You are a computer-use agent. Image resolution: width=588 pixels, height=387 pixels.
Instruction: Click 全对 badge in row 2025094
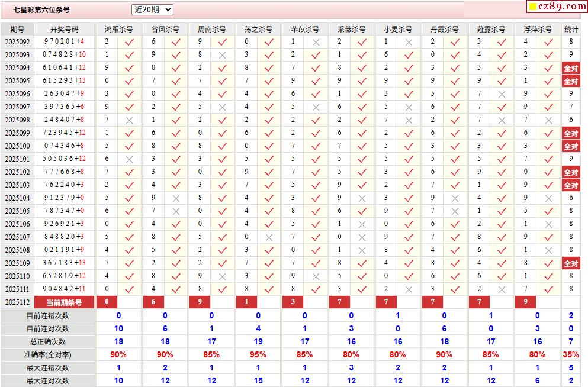pyautogui.click(x=571, y=68)
